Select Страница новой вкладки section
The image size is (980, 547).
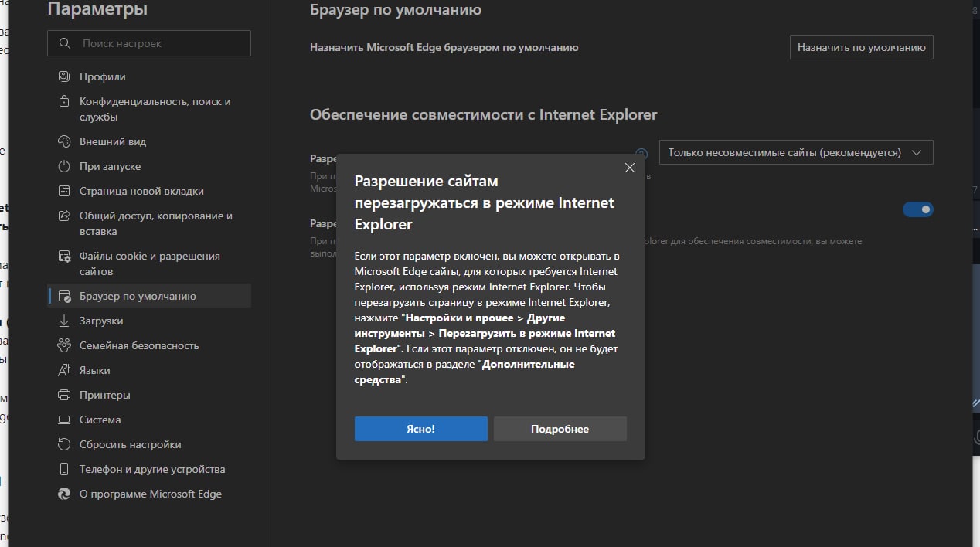(149, 191)
